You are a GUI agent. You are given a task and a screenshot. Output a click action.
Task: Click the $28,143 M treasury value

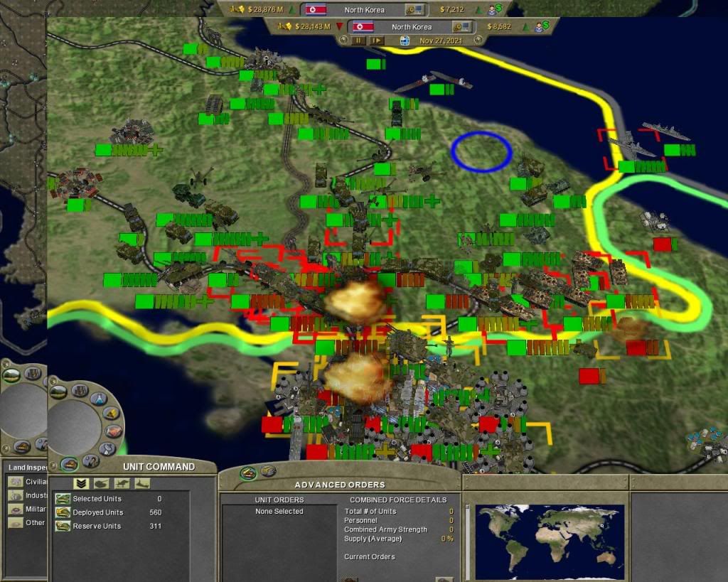point(313,26)
